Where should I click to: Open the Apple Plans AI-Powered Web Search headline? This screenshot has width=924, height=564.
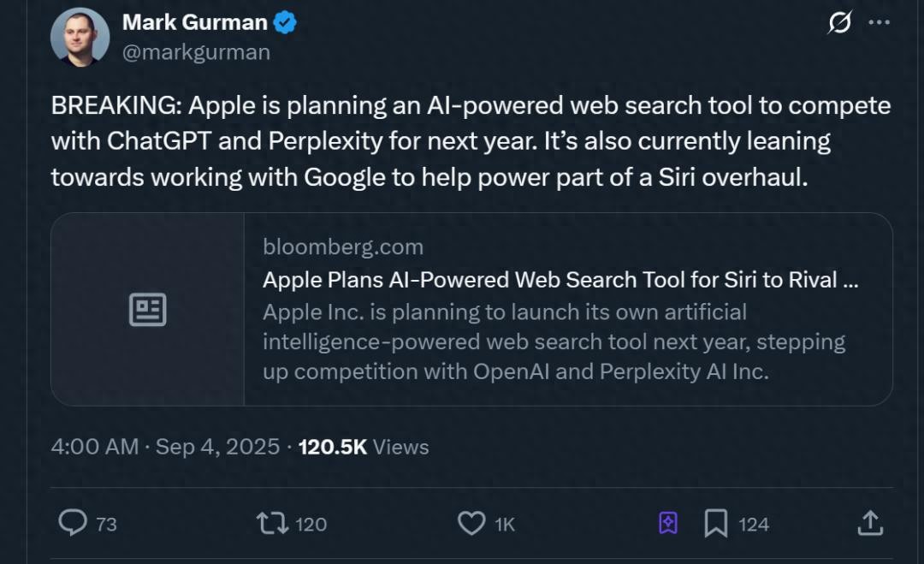[560, 280]
